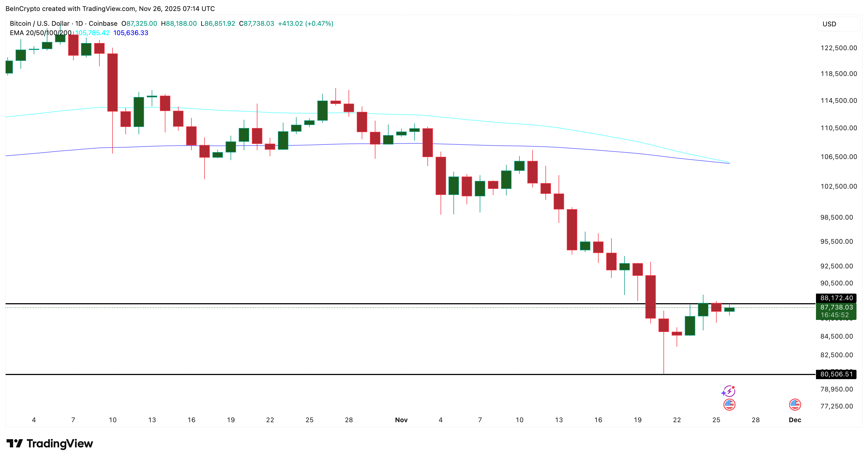Click the green 87,738.03 last price label
868x460 pixels.
pyautogui.click(x=837, y=307)
